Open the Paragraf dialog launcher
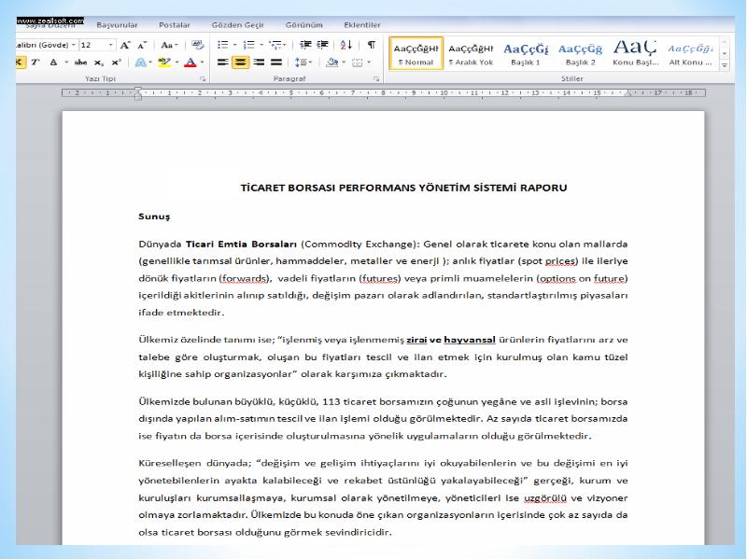This screenshot has width=747, height=560. pyautogui.click(x=376, y=79)
